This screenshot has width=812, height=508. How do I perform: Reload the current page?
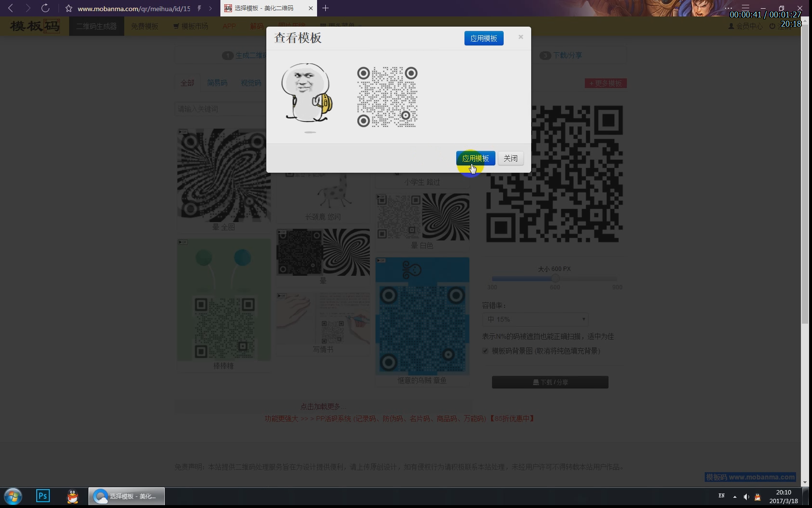tap(45, 8)
